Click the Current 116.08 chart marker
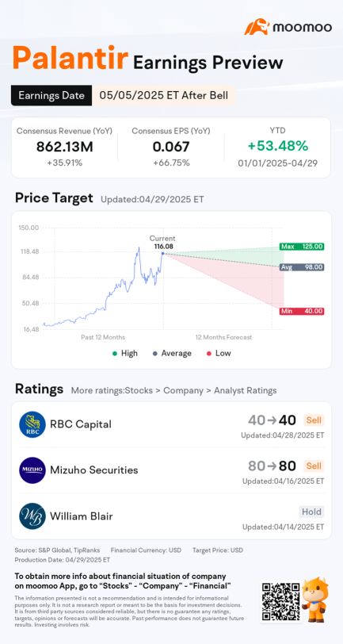 coord(163,254)
